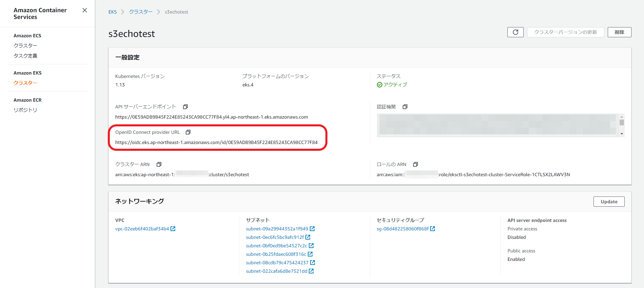Open ECR リポジトリ in sidebar
The image size is (644, 288).
(x=25, y=110)
